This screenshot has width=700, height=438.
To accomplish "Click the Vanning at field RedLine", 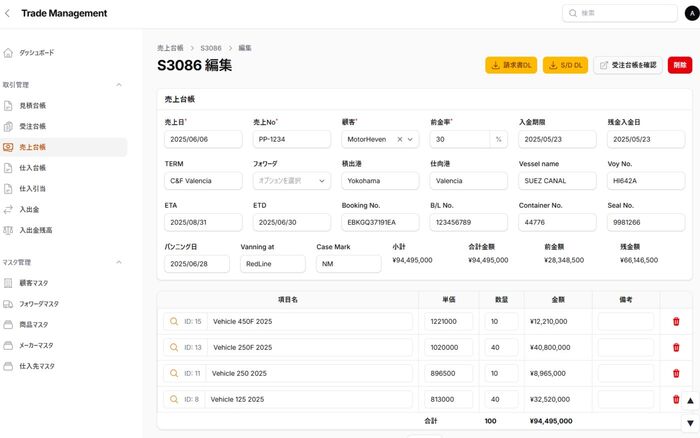I will [273, 264].
